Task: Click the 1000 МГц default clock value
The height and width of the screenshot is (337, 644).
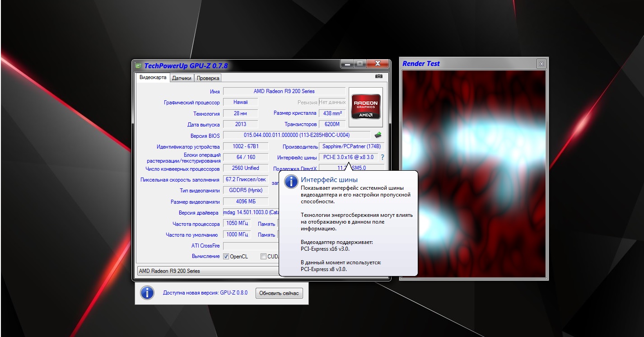Action: pos(237,234)
